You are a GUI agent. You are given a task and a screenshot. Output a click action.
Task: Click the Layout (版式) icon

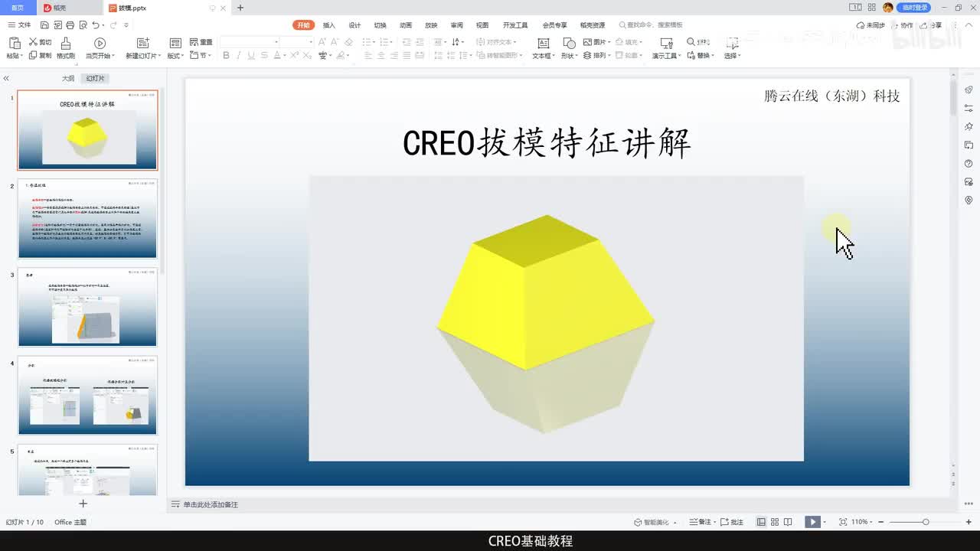click(x=175, y=43)
